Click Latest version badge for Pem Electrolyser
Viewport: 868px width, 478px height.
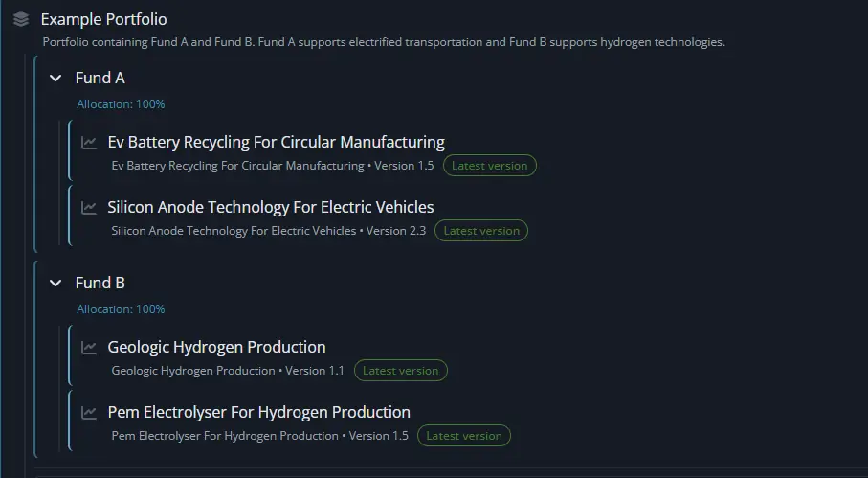464,436
